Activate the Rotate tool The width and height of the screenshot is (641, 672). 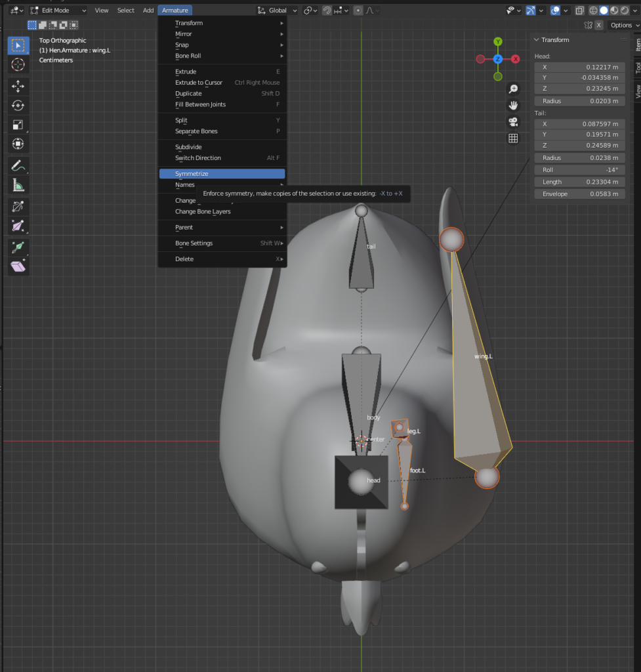(x=18, y=105)
